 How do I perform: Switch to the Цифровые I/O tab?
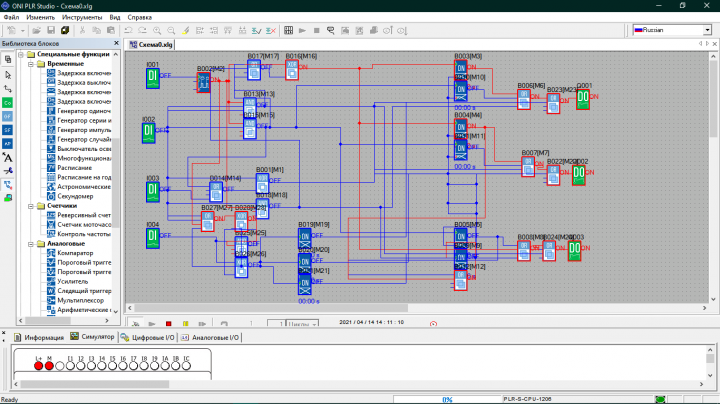[151, 338]
